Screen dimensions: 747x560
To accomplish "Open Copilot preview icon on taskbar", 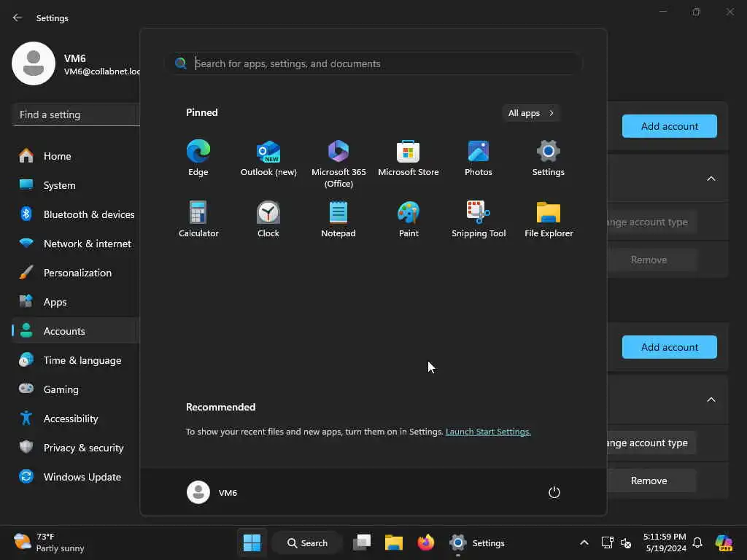I will click(x=724, y=542).
